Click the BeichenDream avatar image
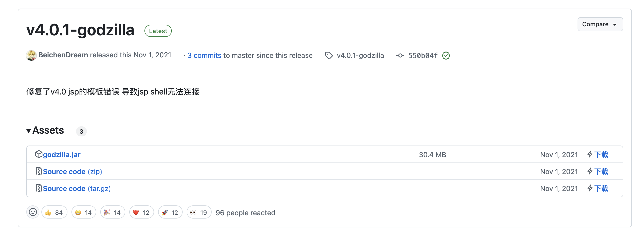Image resolution: width=644 pixels, height=238 pixels. pos(31,55)
